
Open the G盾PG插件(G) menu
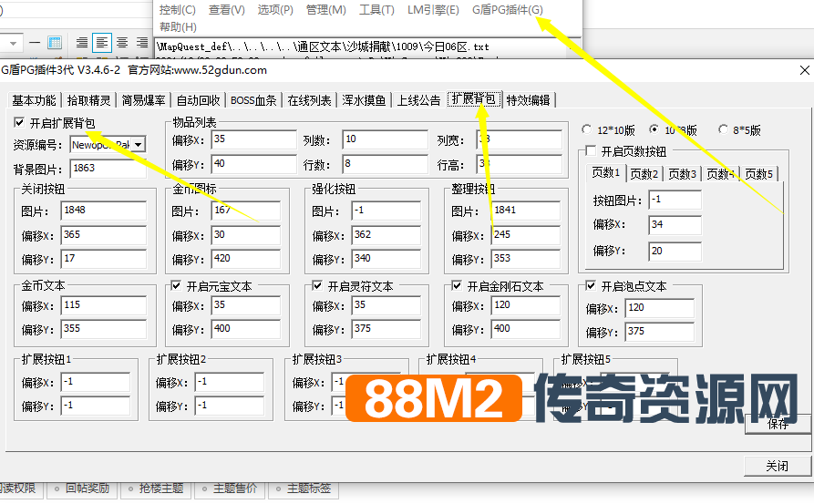(507, 10)
